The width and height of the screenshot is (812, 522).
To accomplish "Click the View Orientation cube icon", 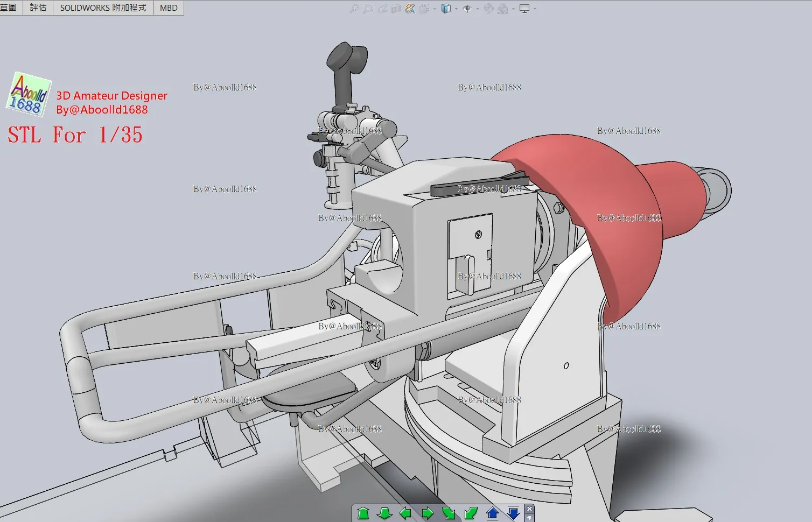I will click(x=424, y=9).
